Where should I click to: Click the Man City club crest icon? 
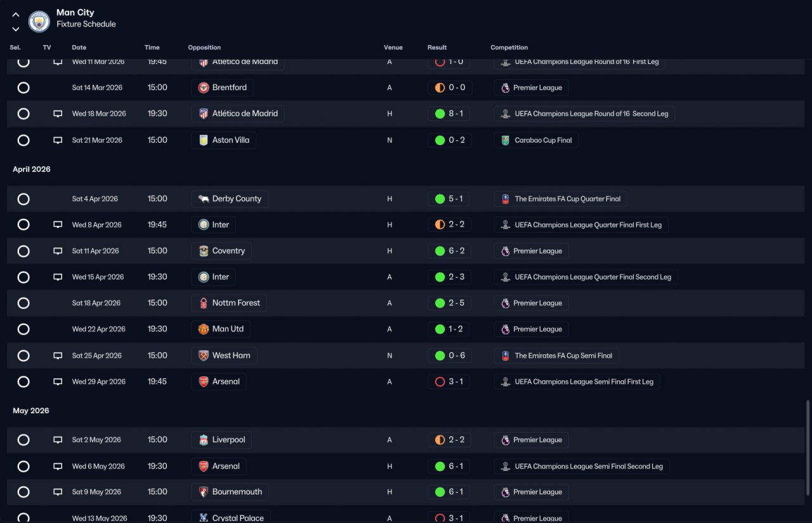tap(39, 22)
